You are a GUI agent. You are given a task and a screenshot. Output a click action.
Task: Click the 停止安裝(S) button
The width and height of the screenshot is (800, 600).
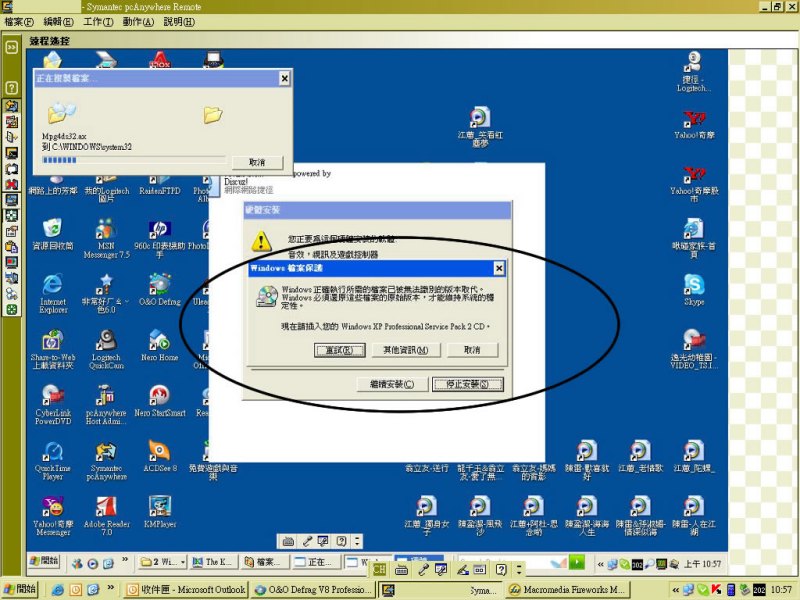pos(467,384)
